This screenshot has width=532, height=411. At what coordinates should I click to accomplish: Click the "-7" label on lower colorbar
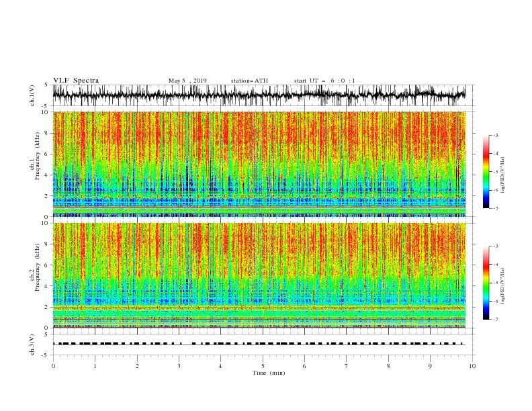pos(496,320)
